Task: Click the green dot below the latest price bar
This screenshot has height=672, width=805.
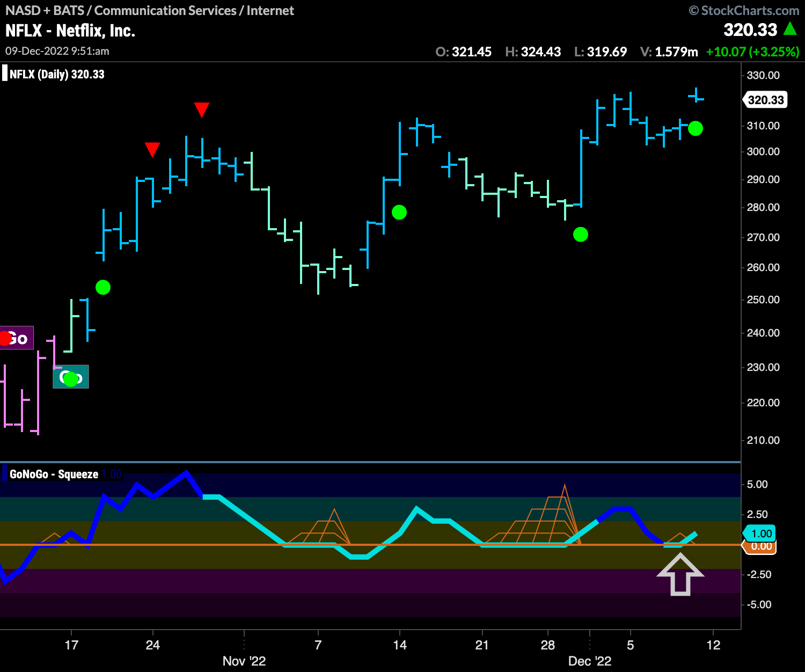Action: pos(696,128)
